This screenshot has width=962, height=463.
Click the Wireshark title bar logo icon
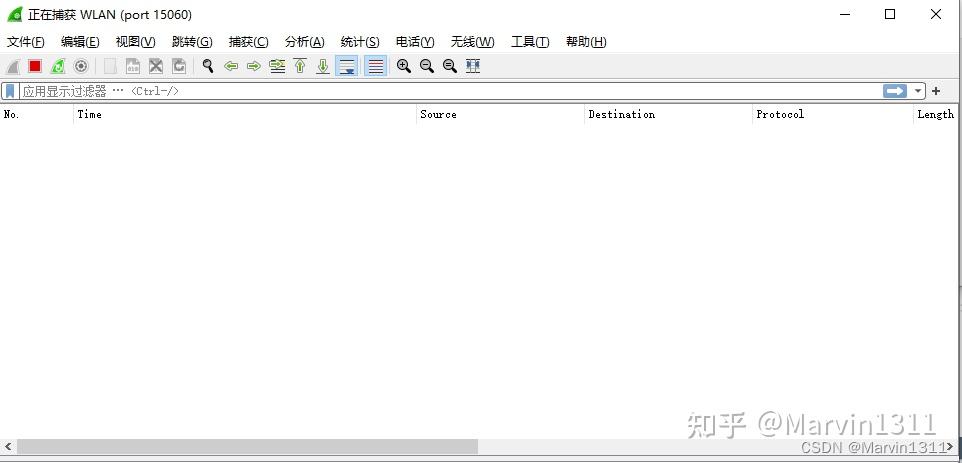point(15,14)
